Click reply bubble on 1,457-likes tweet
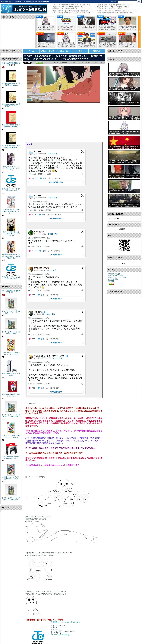This screenshot has width=142, height=644. pos(40,251)
